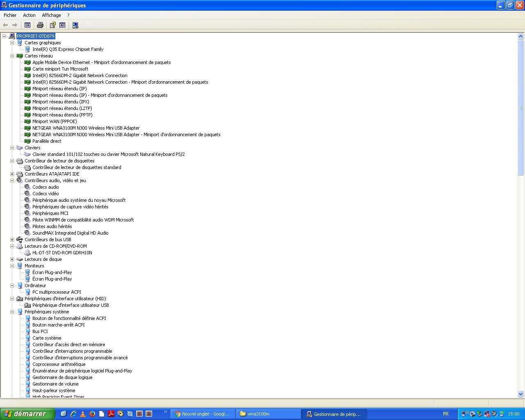Click the safely remove hardware tray icon
Image resolution: width=525 pixels, height=420 pixels.
tap(479, 414)
